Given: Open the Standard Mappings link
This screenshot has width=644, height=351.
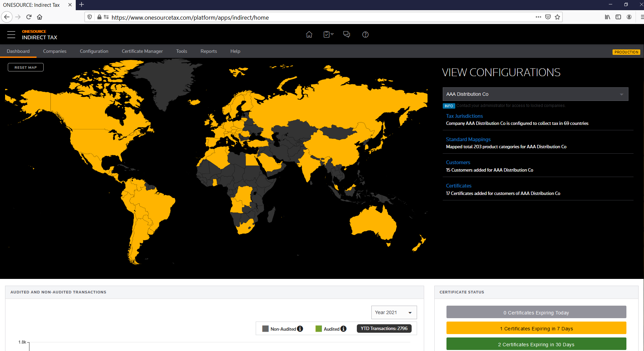Looking at the screenshot, I should click(x=468, y=139).
